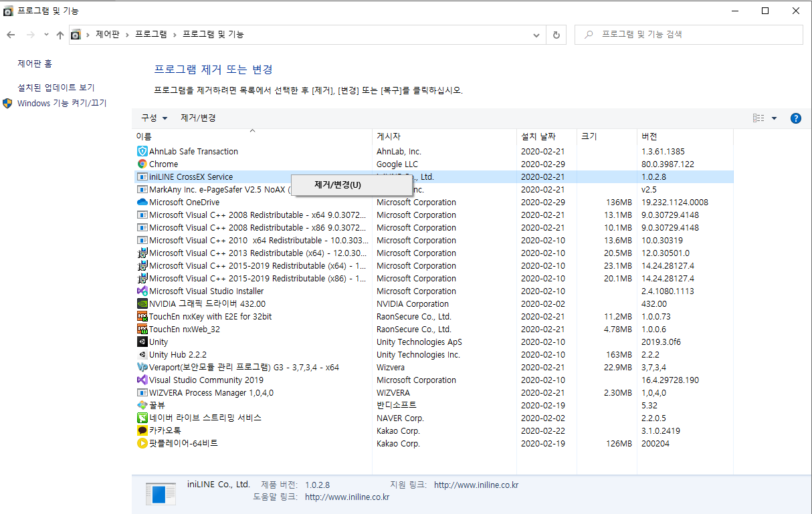Click the 네이버 라이브 스트리밍 서비스 icon

[x=142, y=418]
